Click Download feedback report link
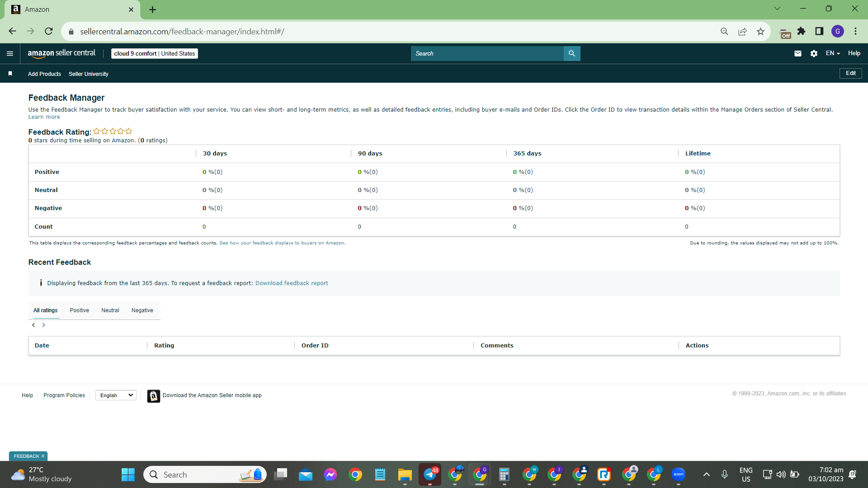868x488 pixels. (x=292, y=283)
